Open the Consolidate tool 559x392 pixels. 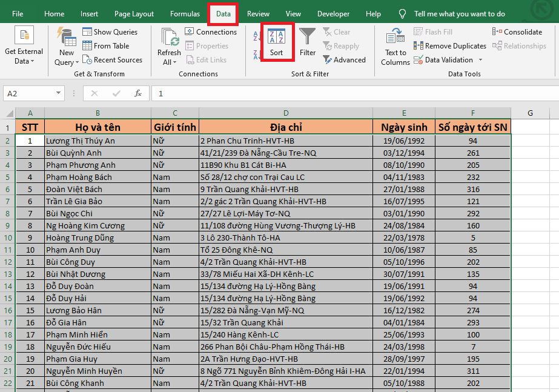517,32
